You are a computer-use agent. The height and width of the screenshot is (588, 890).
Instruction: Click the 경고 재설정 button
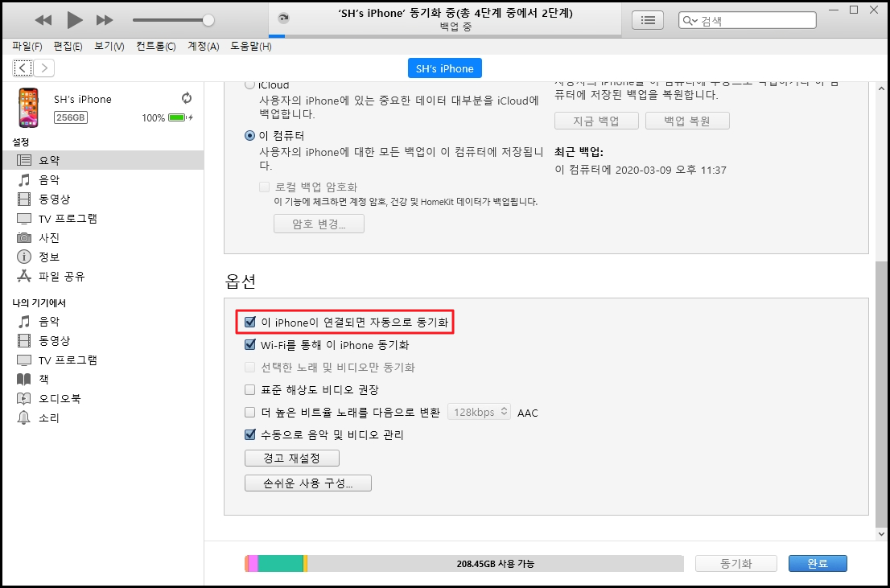[x=292, y=458]
